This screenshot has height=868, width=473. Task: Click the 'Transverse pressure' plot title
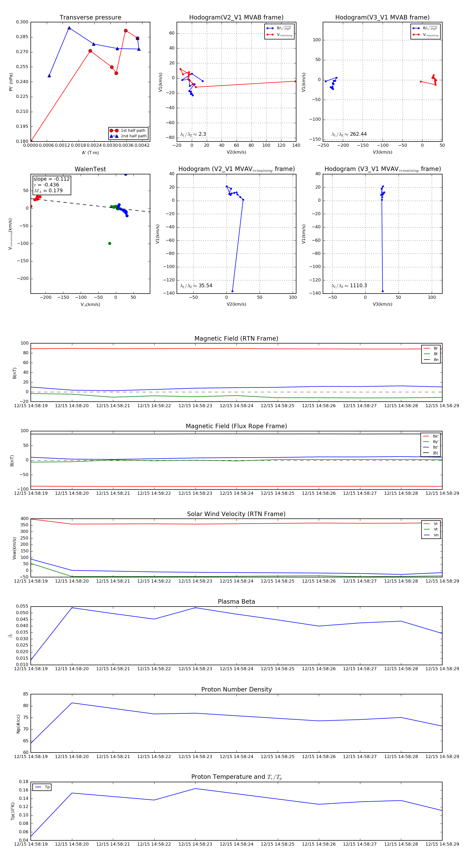click(x=90, y=18)
